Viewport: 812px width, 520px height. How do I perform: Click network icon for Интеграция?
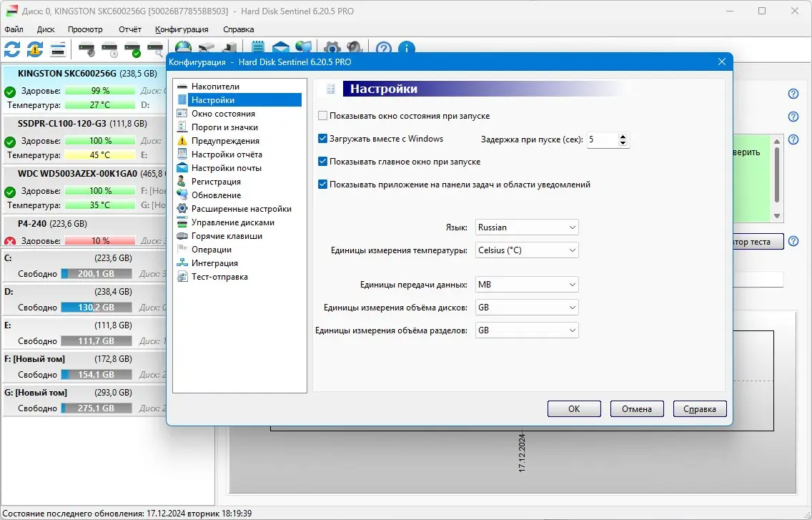[182, 263]
